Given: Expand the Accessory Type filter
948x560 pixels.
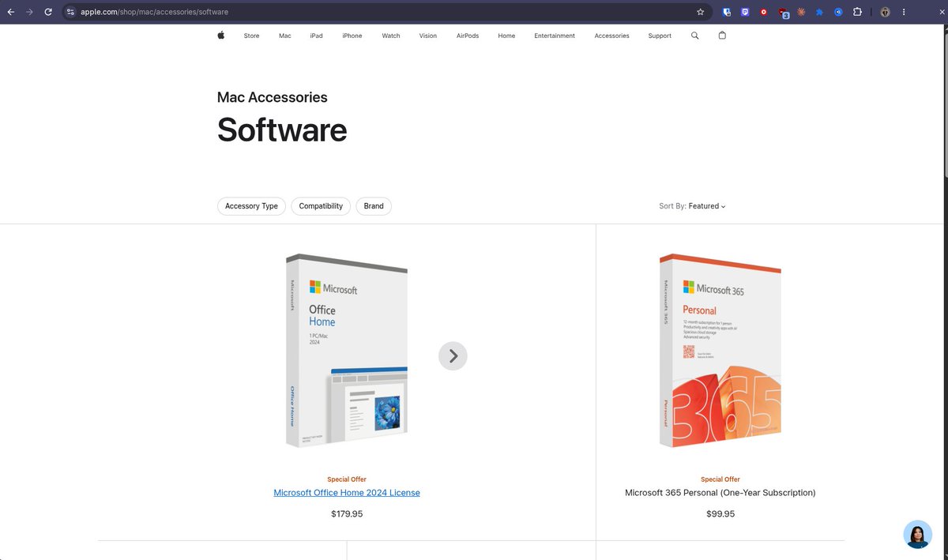Looking at the screenshot, I should pos(251,206).
